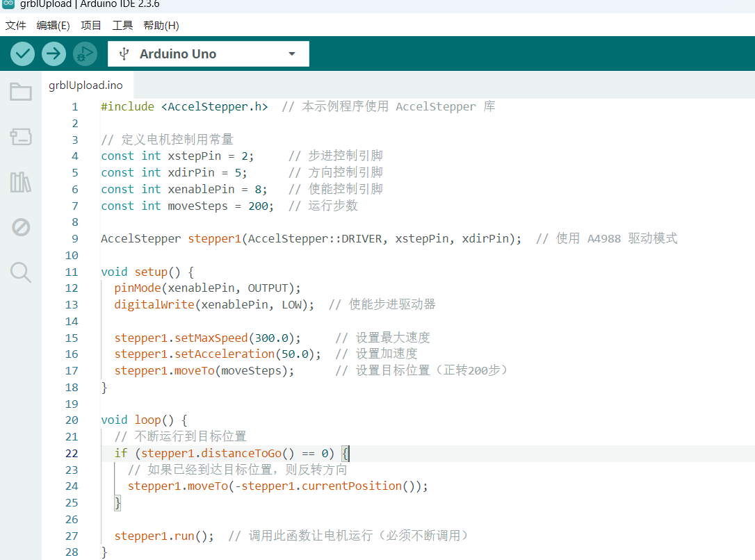Click on 'stepper1.setAcceleration(50.0);' line
Screen dimensions: 755x560
pyautogui.click(x=217, y=354)
